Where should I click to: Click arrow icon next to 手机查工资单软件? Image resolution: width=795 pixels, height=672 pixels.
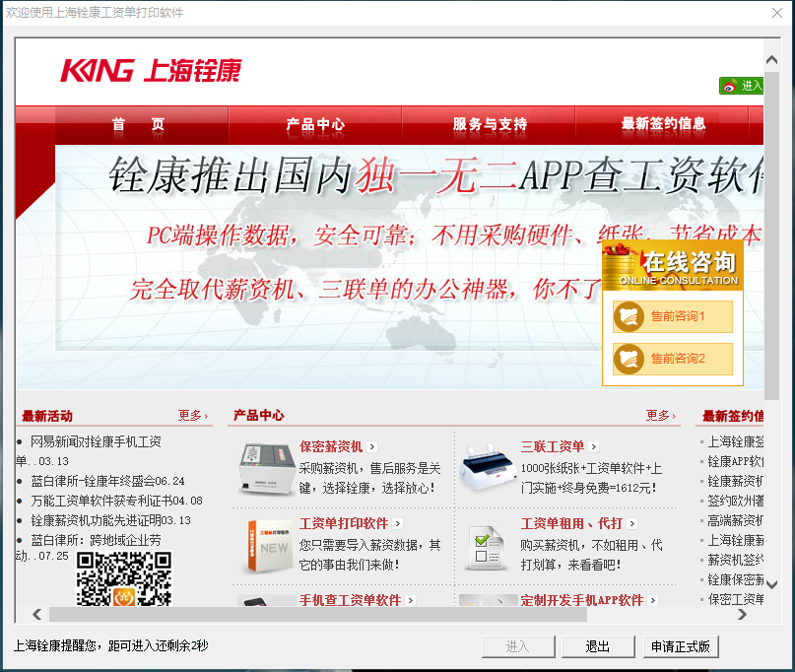[410, 601]
